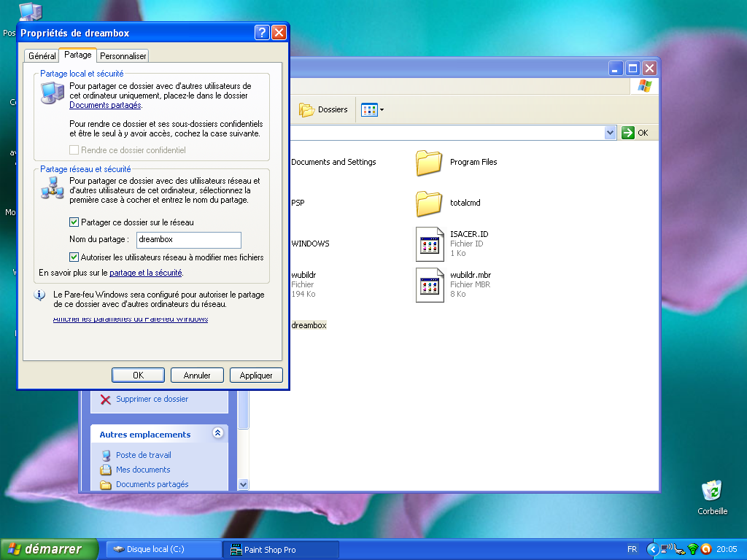
Task: Open the Personnaliser tab
Action: pos(123,56)
